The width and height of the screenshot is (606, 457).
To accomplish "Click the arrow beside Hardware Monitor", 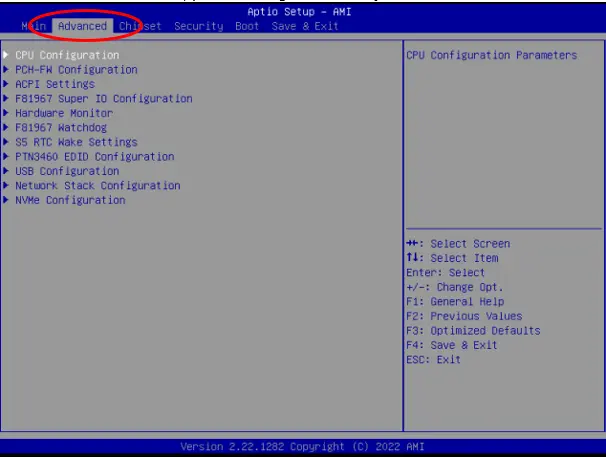I will (x=6, y=113).
